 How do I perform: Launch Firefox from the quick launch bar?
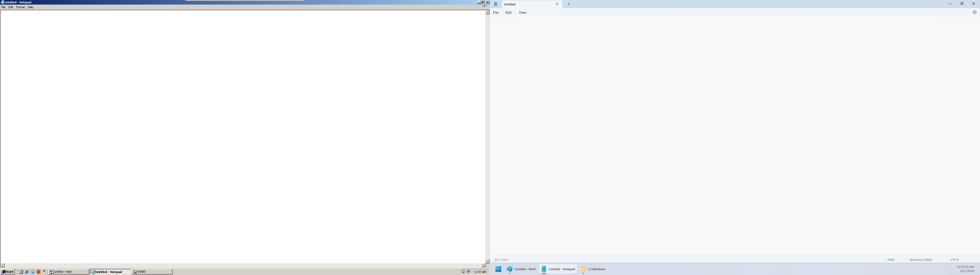(39, 272)
